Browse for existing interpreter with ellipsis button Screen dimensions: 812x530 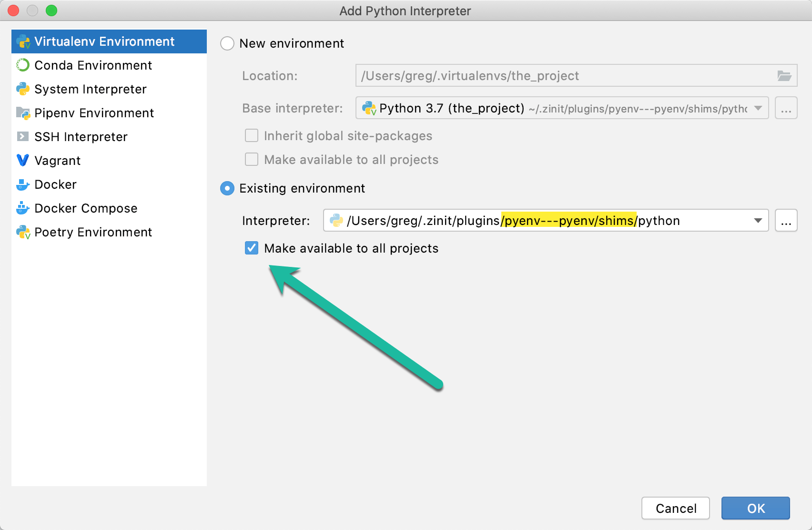coord(786,221)
